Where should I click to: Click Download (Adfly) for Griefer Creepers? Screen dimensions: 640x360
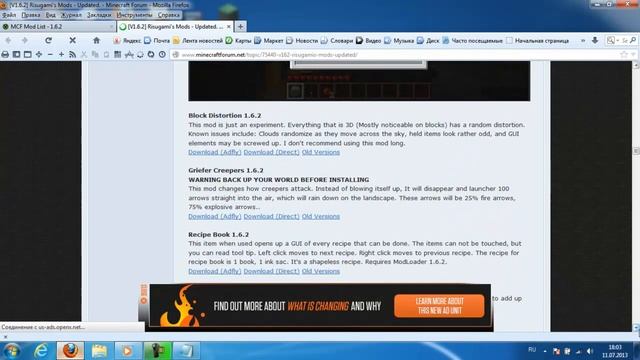(x=215, y=216)
